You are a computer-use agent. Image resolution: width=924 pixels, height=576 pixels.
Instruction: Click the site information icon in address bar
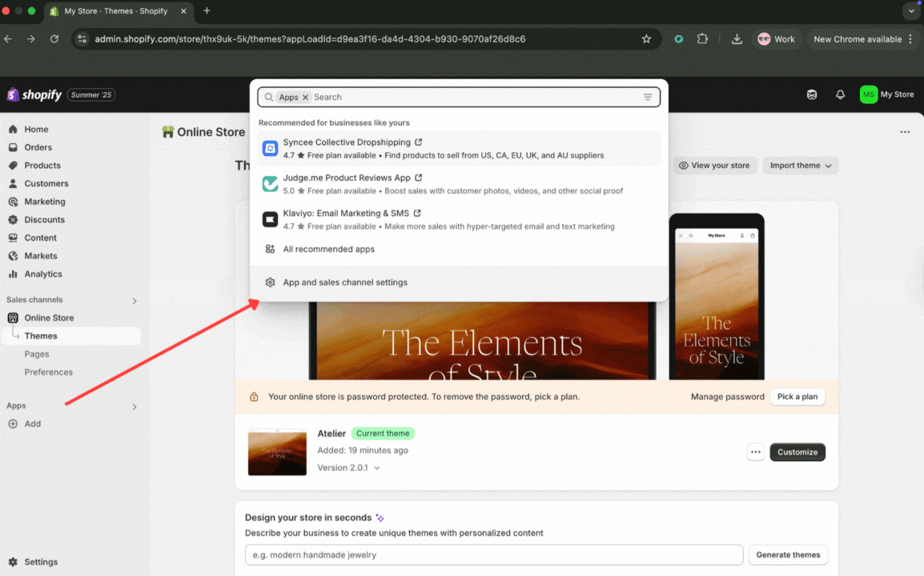pyautogui.click(x=82, y=39)
